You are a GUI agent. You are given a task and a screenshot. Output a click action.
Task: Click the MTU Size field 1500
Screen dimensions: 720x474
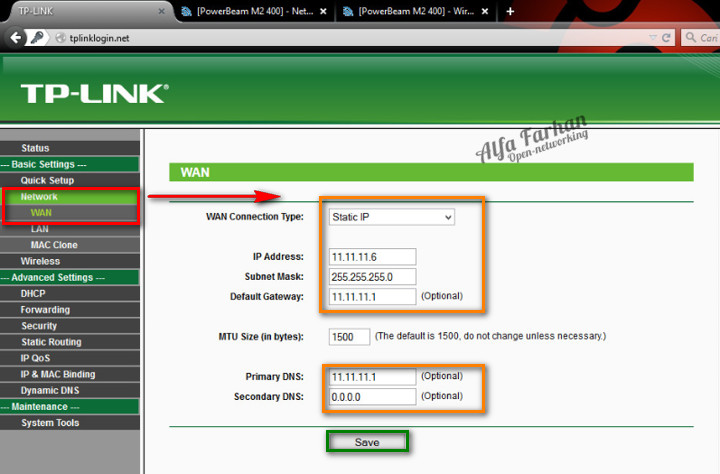349,337
